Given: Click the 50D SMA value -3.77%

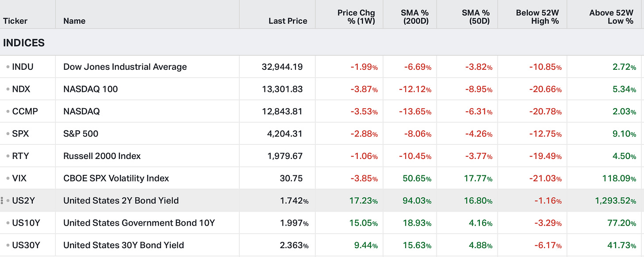Looking at the screenshot, I should pyautogui.click(x=479, y=156).
